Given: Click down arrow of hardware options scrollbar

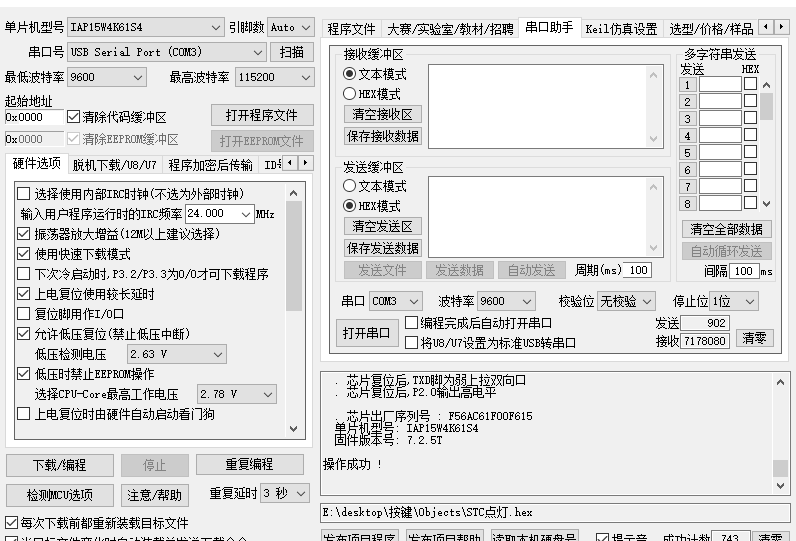Looking at the screenshot, I should 293,427.
